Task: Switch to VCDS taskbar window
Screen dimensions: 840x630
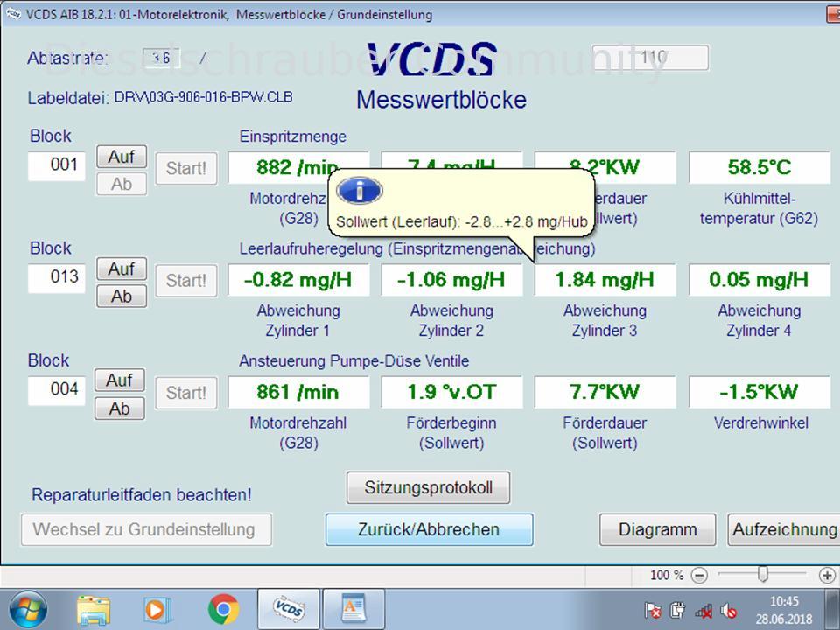Action: click(x=288, y=610)
